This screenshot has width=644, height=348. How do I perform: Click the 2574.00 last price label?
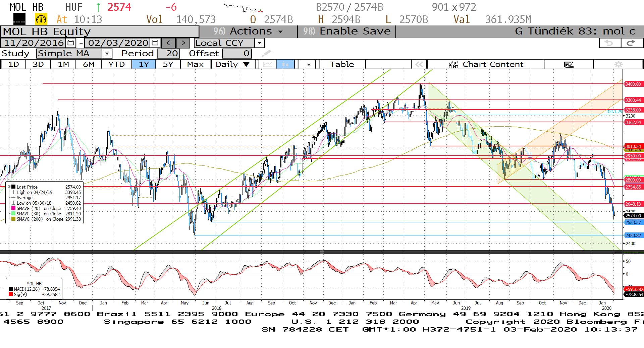click(x=633, y=216)
